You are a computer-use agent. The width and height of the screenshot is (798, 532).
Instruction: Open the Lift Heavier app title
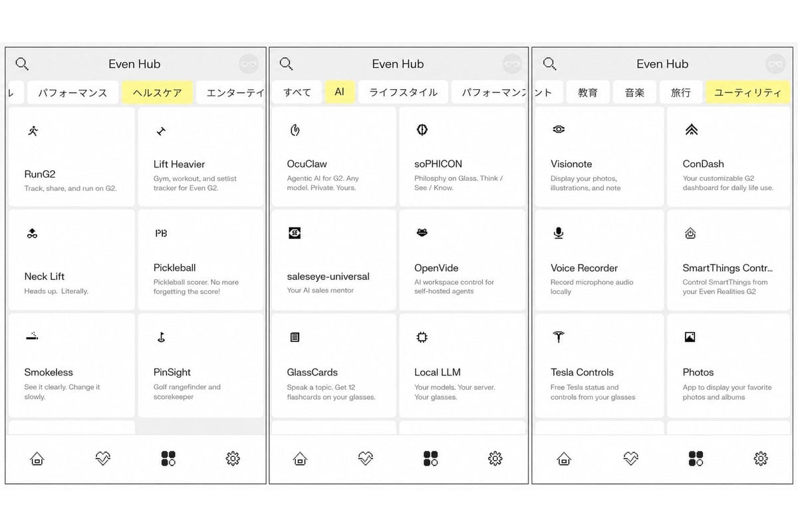pos(180,164)
